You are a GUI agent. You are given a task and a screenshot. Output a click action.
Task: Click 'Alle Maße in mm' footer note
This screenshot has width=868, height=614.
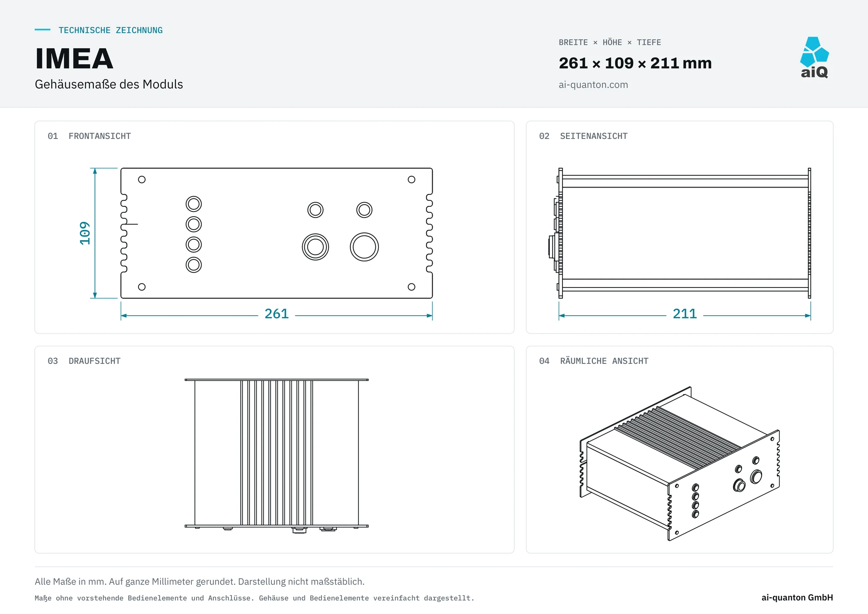[x=200, y=581]
